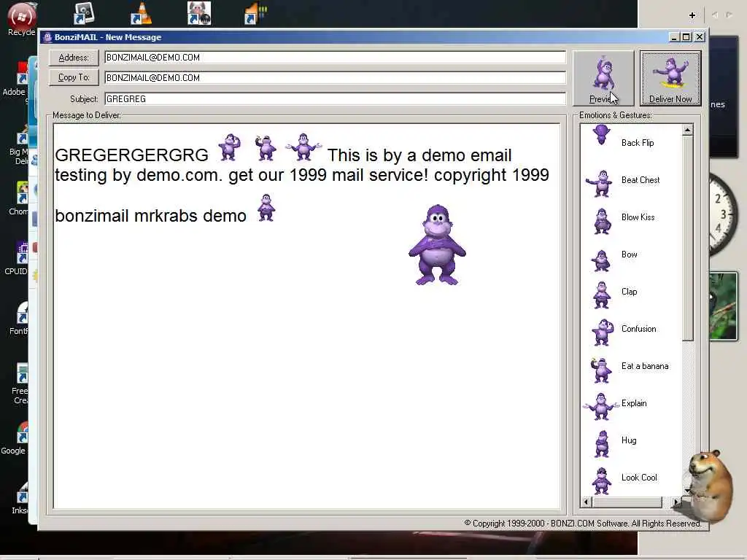The image size is (747, 560).
Task: Open the VLC cone desktop shortcut
Action: coord(141,13)
